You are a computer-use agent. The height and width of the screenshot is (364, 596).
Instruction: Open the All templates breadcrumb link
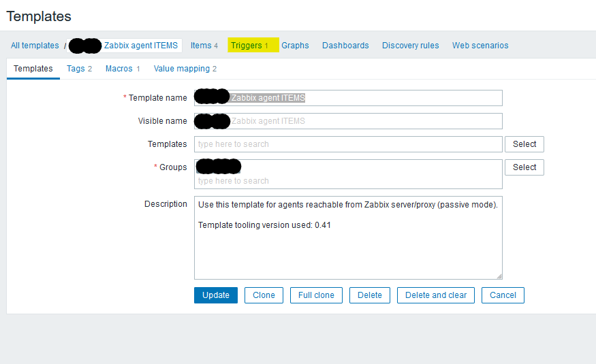tap(35, 46)
